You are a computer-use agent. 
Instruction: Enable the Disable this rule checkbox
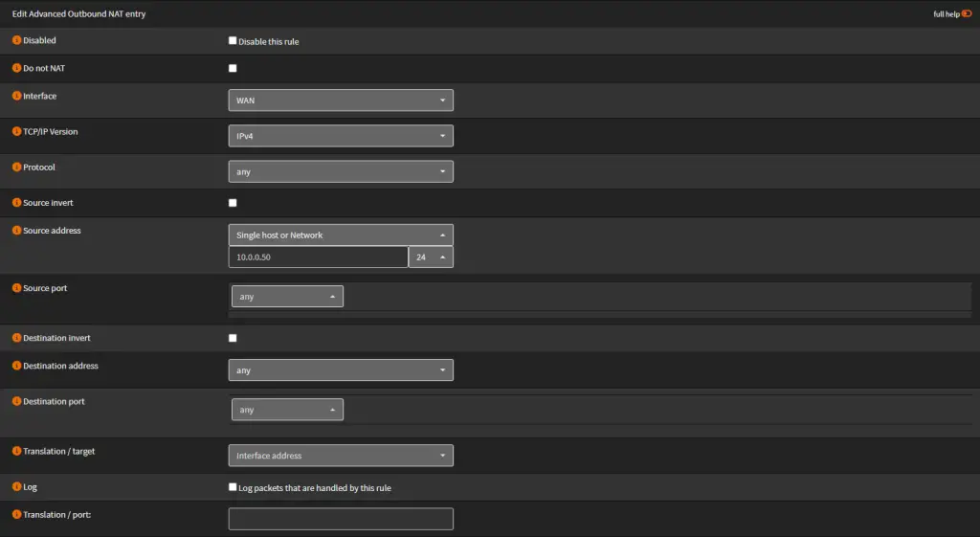pyautogui.click(x=233, y=41)
